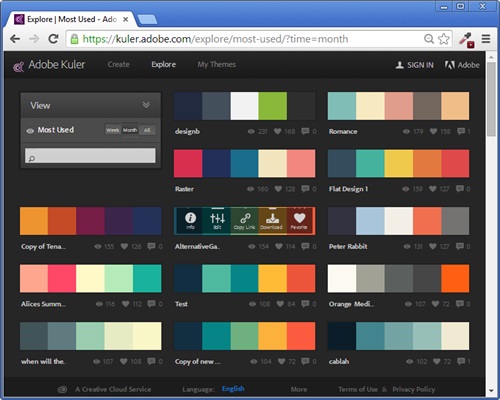Open the Explore menu item
This screenshot has width=500, height=400.
pos(163,65)
